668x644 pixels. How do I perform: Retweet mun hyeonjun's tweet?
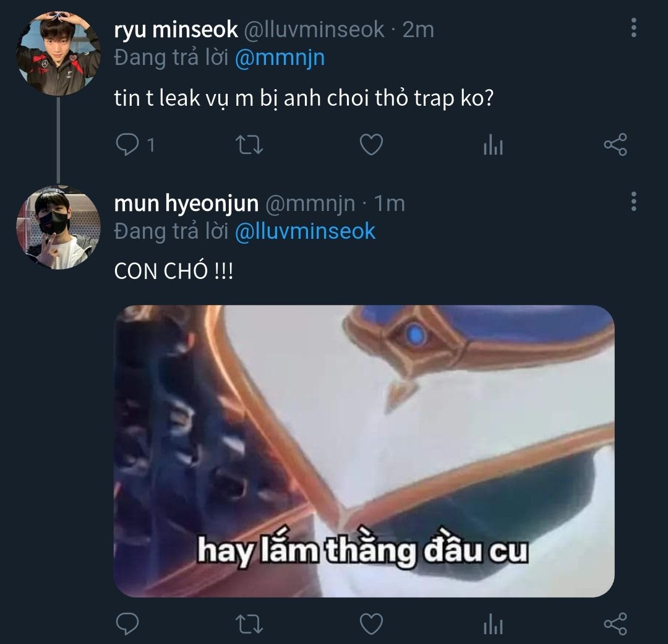coord(250,624)
